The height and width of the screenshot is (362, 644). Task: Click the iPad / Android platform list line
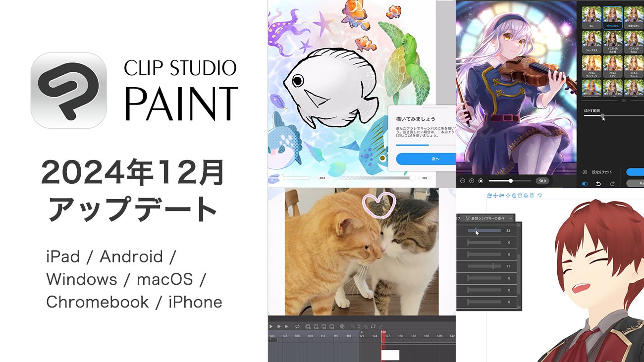point(111,257)
